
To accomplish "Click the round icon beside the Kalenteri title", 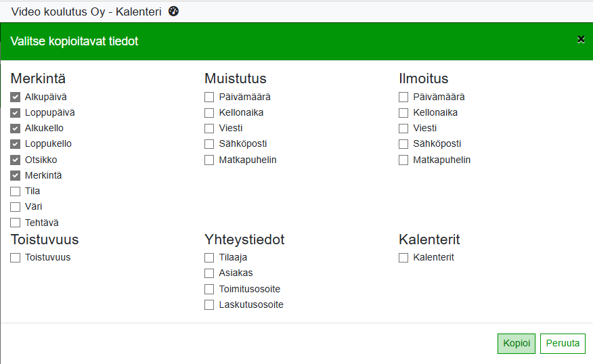I will pos(174,11).
